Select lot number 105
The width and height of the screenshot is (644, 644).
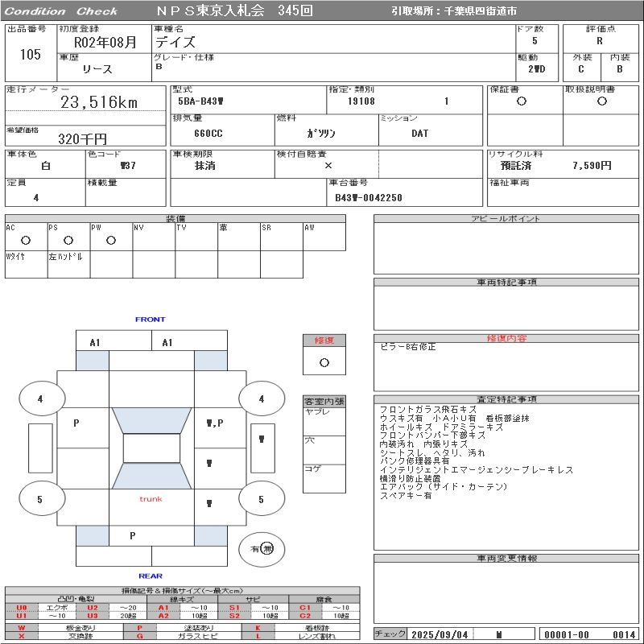[31, 54]
